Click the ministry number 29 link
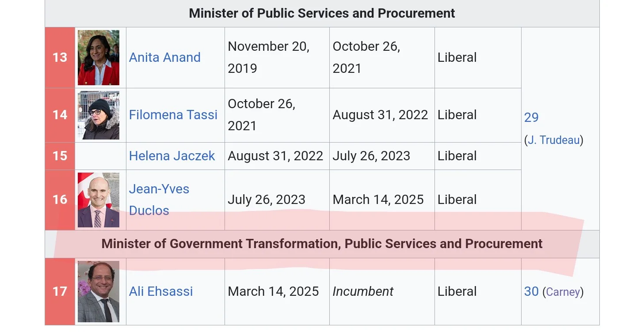Screen dimensions: 644x332 tap(531, 117)
